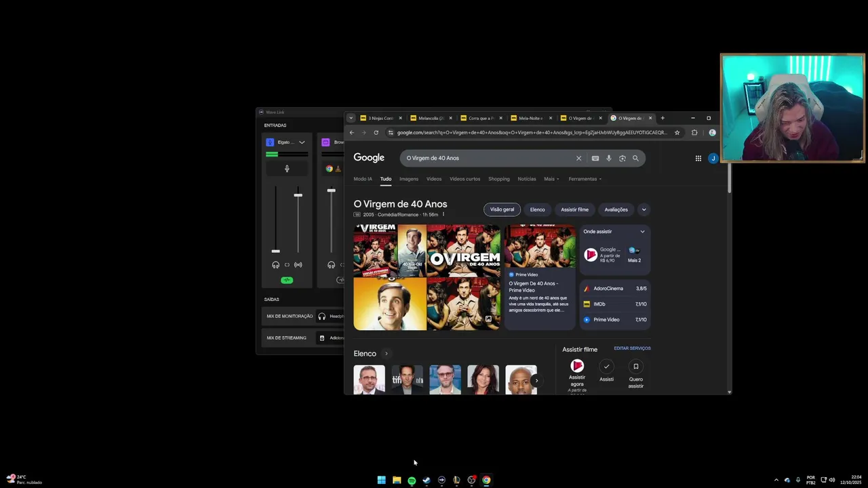Open a new Chrome tab
The height and width of the screenshot is (488, 868).
pos(663,118)
